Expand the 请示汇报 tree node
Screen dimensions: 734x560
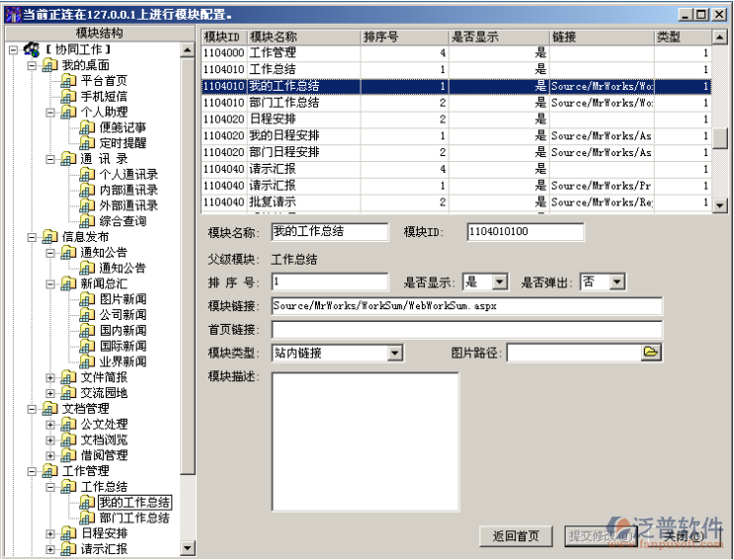tap(50, 549)
